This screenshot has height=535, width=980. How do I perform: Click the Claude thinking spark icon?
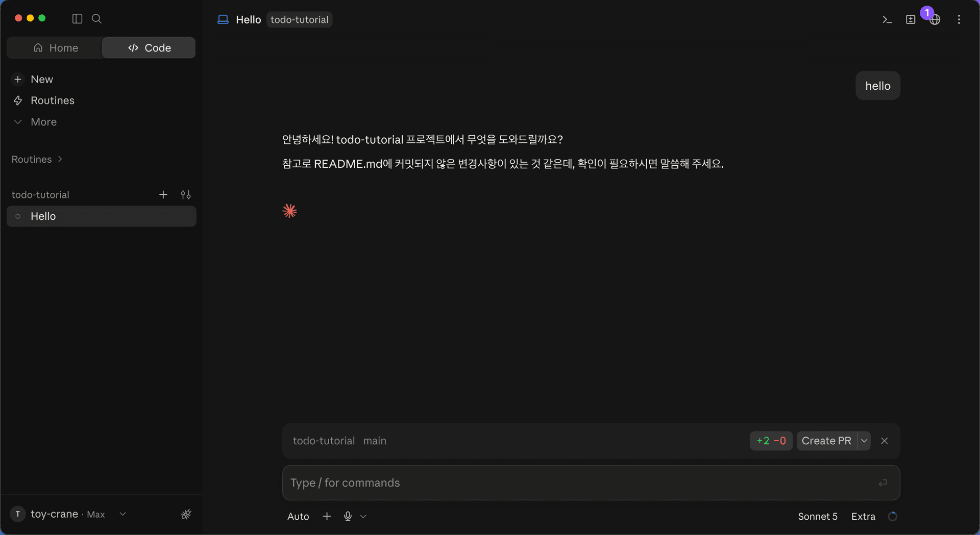point(289,211)
